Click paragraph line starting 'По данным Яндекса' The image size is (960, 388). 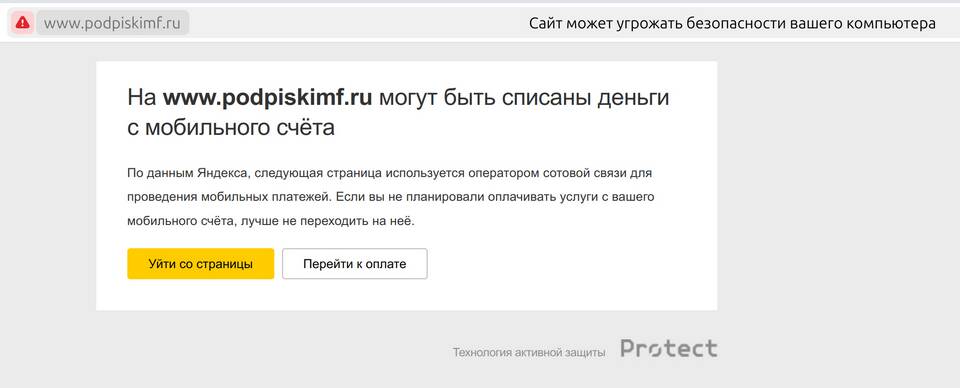pos(389,173)
